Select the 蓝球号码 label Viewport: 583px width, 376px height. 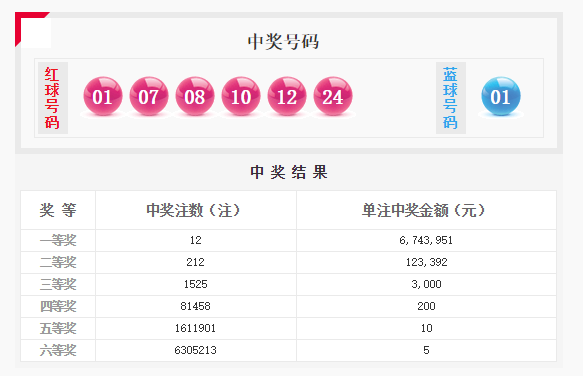(x=451, y=98)
